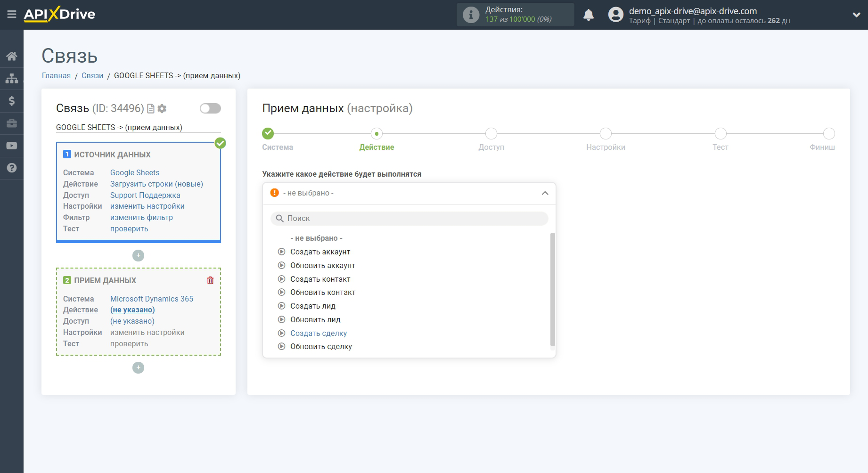Click the ИСТОЧНИК ДАННЫХ block header
Viewport: 868px width, 473px height.
point(112,155)
